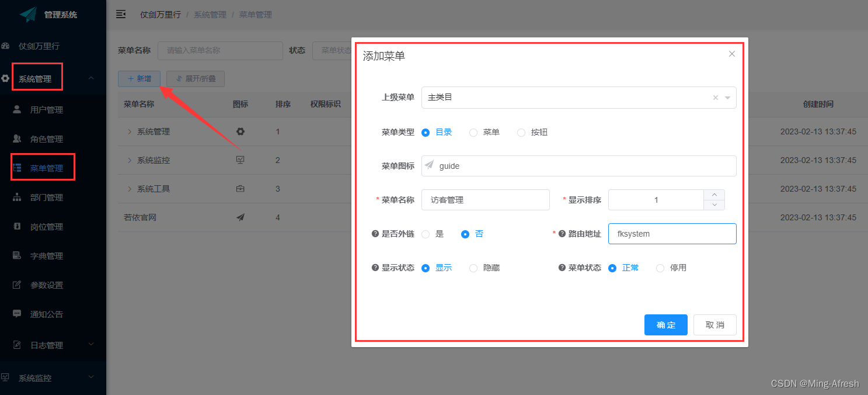868x395 pixels.
Task: Click help icon beside 路由地址 label
Action: (x=562, y=234)
